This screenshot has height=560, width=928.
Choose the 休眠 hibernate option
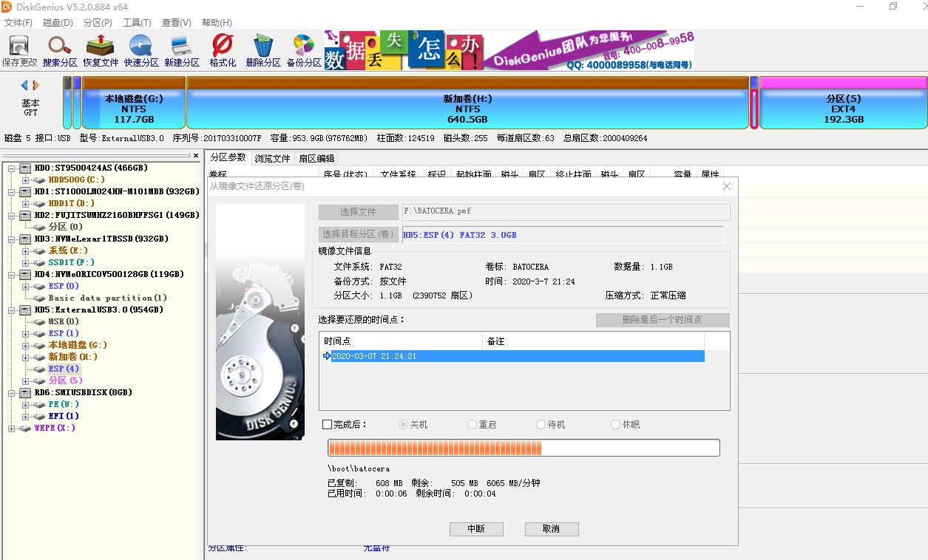(x=614, y=424)
